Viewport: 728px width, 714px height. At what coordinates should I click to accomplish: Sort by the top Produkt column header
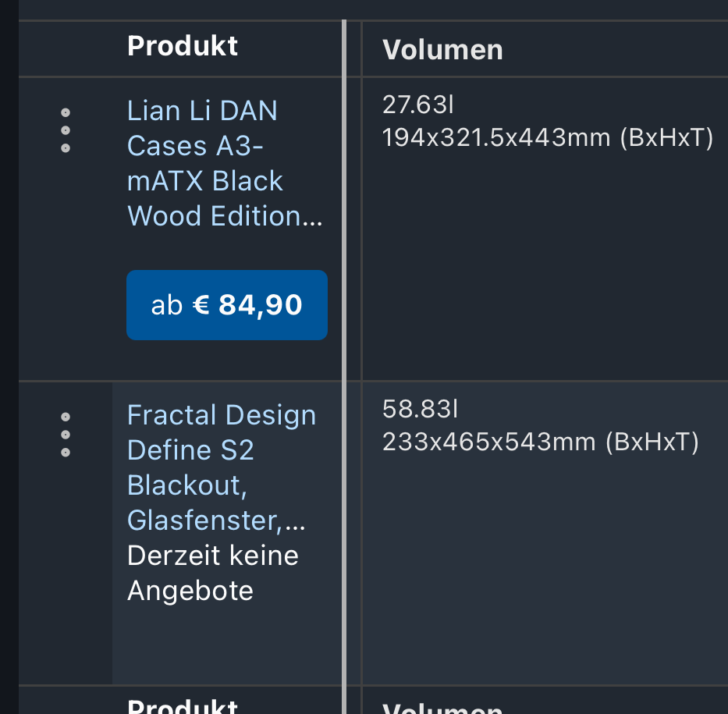point(183,46)
